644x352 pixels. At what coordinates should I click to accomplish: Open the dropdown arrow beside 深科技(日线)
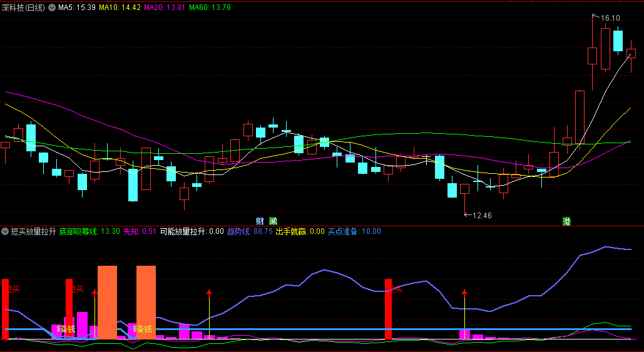(52, 8)
